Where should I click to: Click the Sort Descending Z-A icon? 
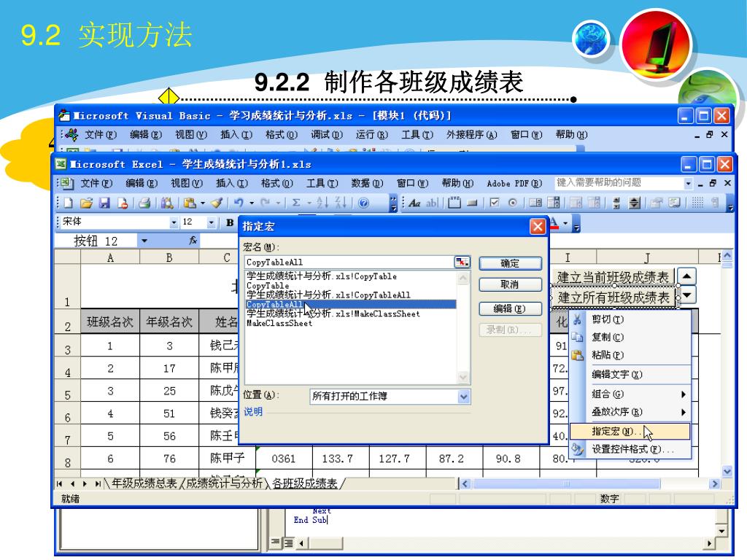(x=341, y=203)
